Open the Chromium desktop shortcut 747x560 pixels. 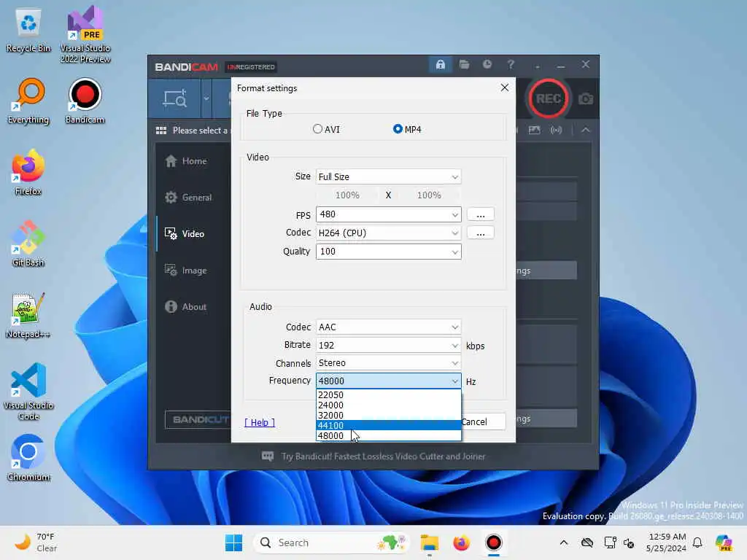pos(28,458)
